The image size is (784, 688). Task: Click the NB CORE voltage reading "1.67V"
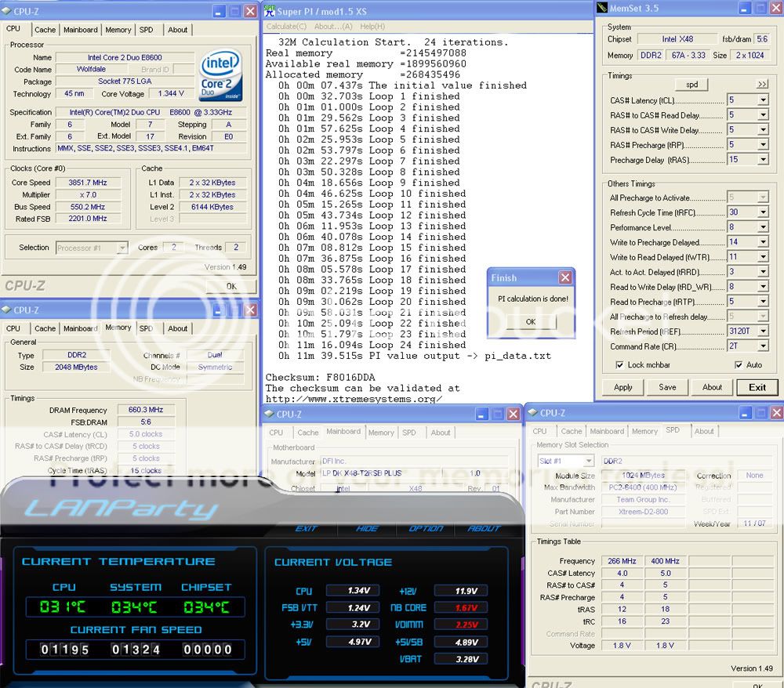pyautogui.click(x=461, y=607)
